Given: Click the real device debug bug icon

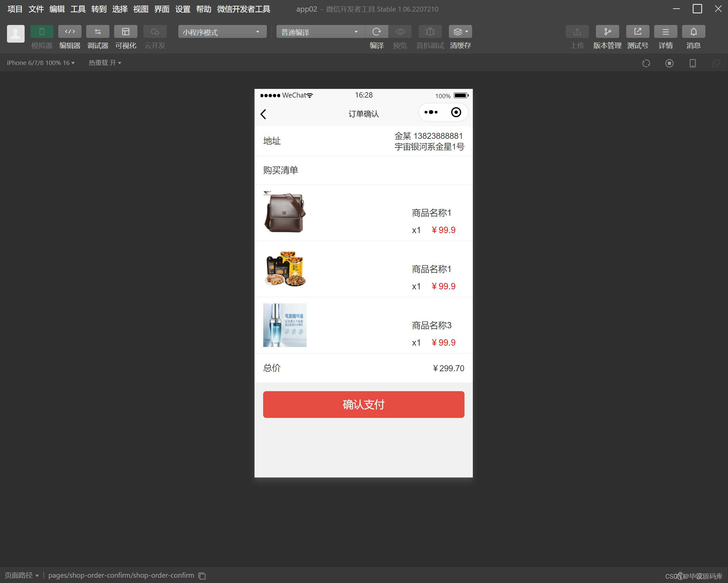Looking at the screenshot, I should tap(430, 31).
